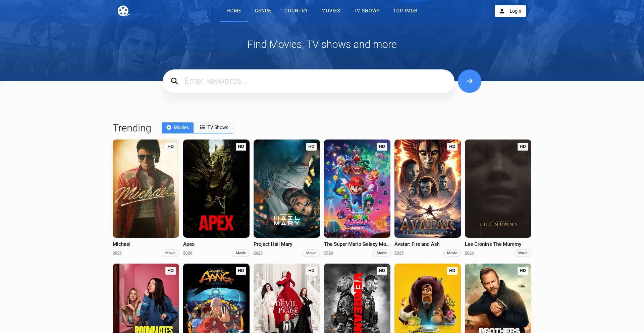The width and height of the screenshot is (644, 333).
Task: Click the Movie tag under Michael
Action: coord(170,253)
